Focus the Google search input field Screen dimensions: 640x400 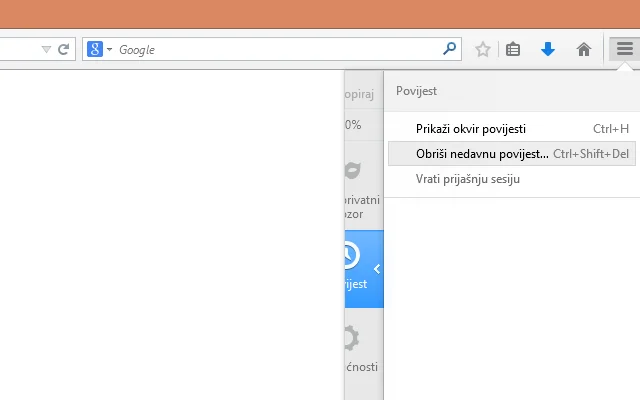280,49
